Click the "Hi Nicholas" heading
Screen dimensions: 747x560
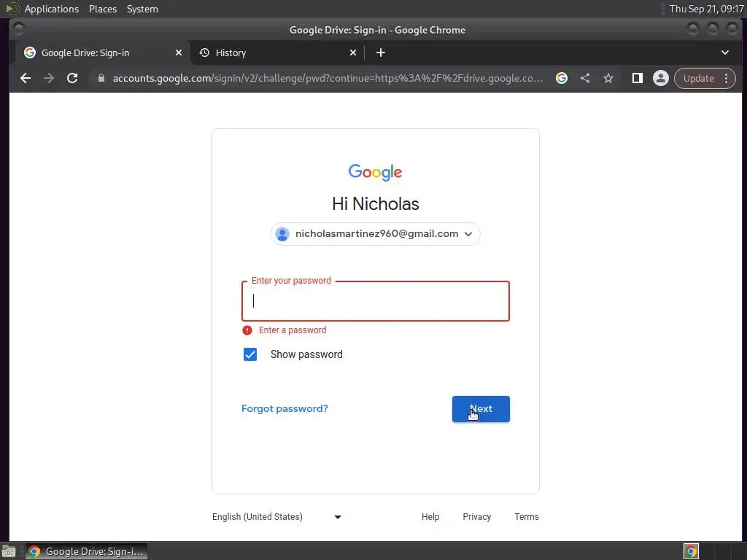pyautogui.click(x=376, y=204)
